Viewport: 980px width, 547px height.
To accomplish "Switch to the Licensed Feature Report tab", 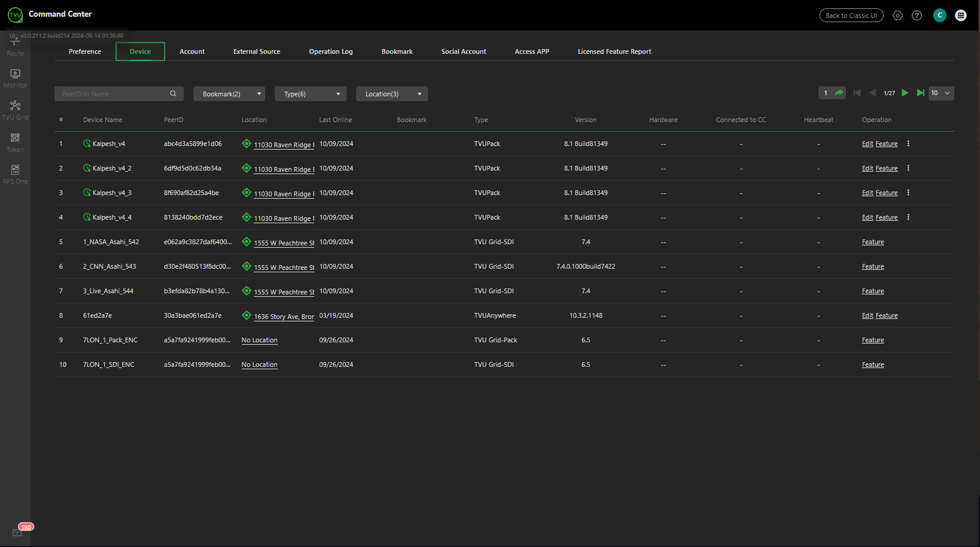I will pyautogui.click(x=614, y=51).
